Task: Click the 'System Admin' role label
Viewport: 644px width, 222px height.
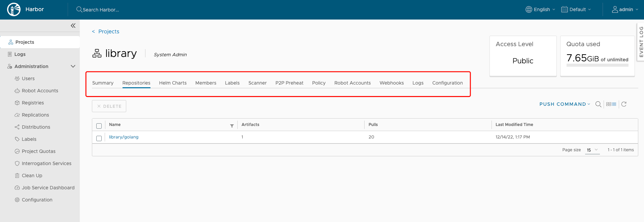Action: coord(170,55)
